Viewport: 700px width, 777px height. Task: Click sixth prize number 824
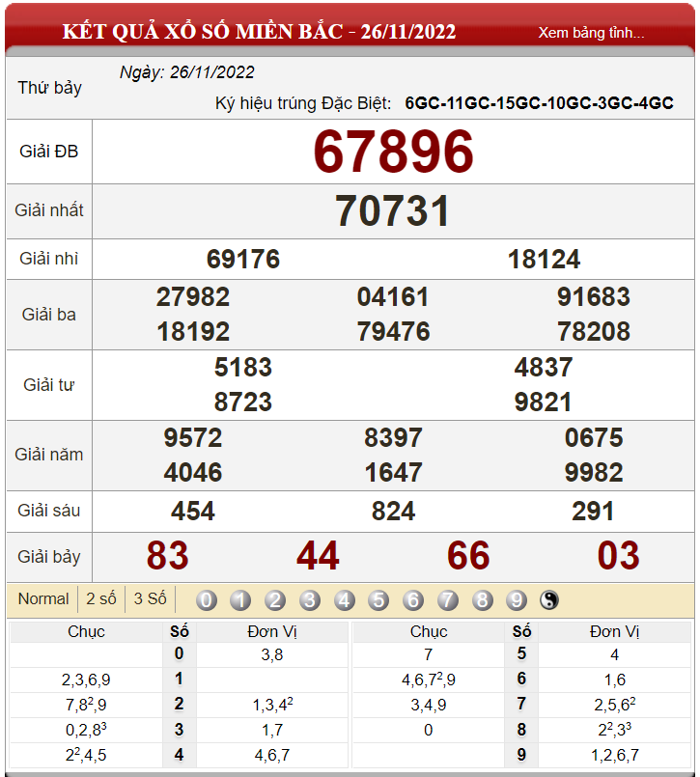(x=393, y=511)
